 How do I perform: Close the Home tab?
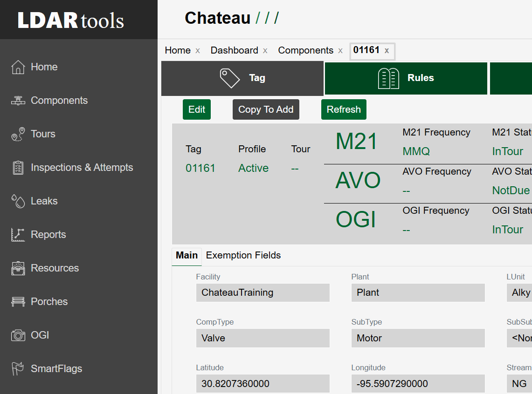(x=198, y=51)
